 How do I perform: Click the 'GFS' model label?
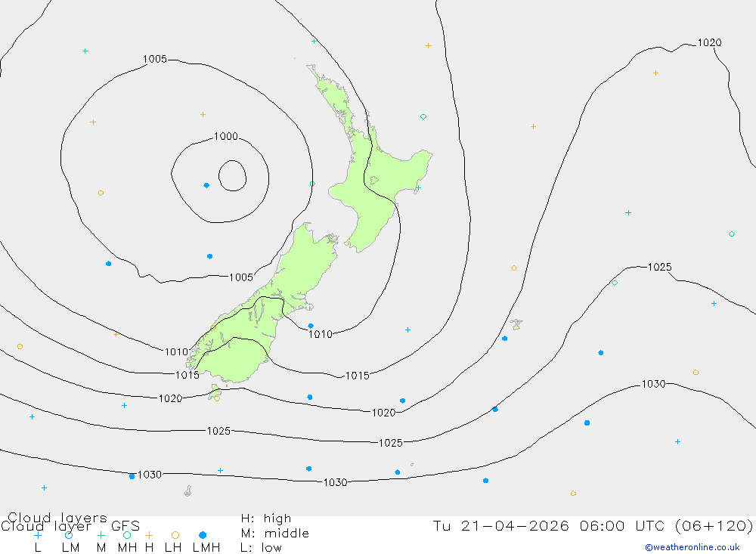[125, 526]
